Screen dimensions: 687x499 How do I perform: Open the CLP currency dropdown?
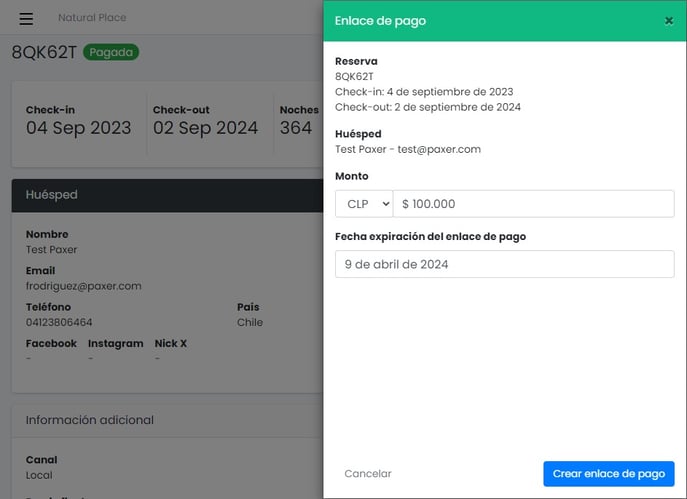click(x=364, y=204)
